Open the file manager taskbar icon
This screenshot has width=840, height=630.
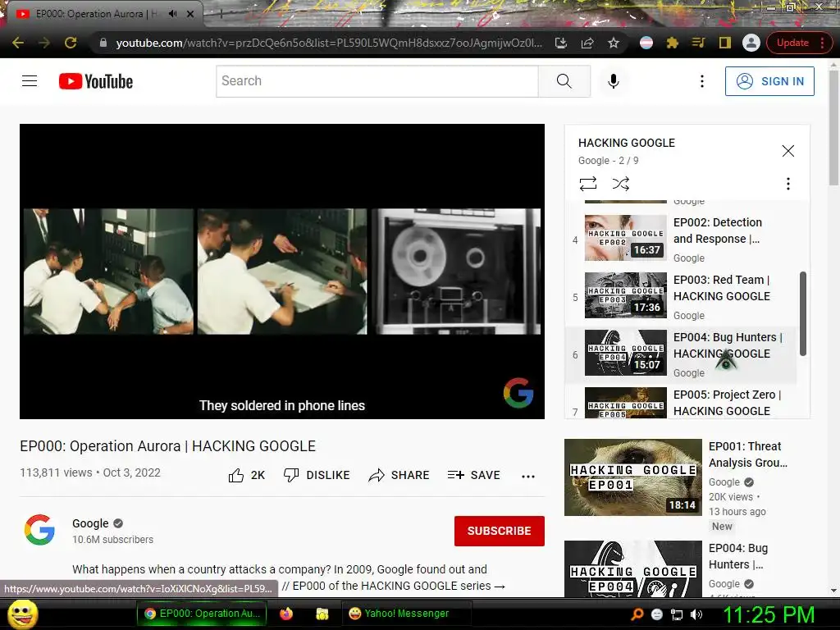pos(322,614)
